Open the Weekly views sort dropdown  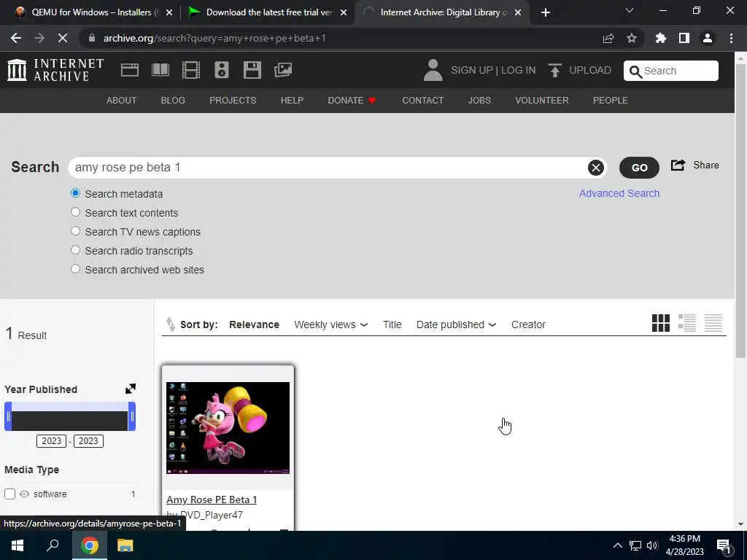tap(330, 324)
